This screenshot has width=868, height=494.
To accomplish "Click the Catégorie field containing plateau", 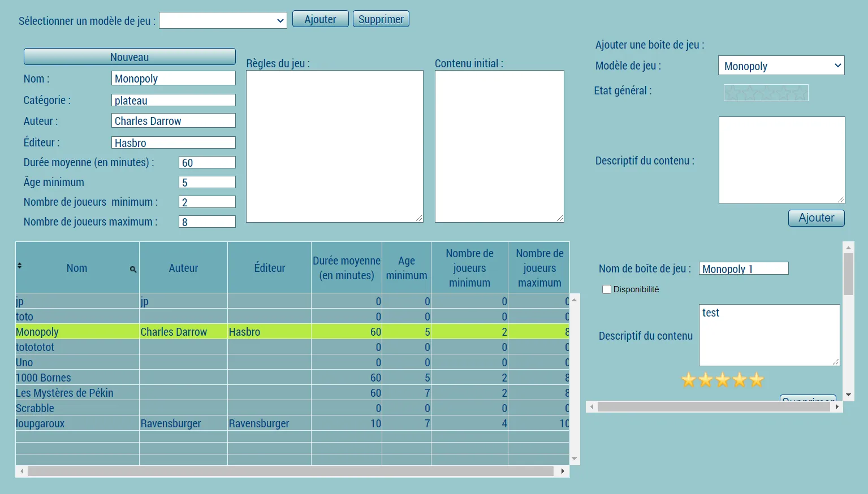I will 174,100.
